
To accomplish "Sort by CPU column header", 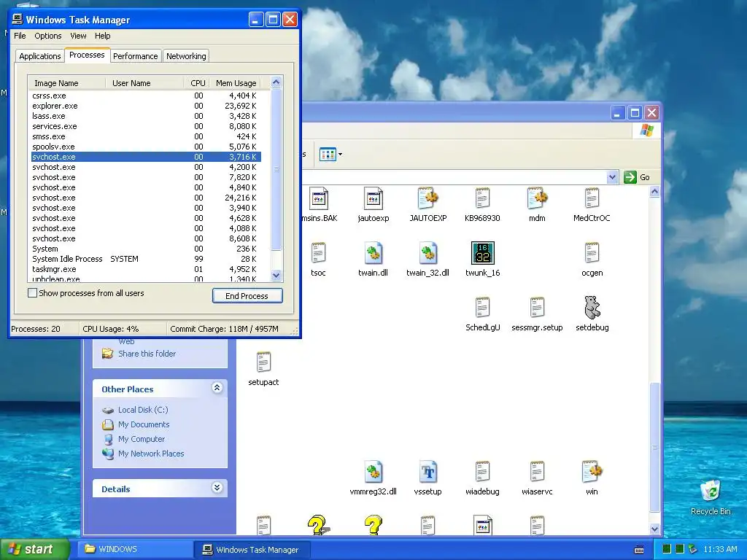I will pos(197,83).
